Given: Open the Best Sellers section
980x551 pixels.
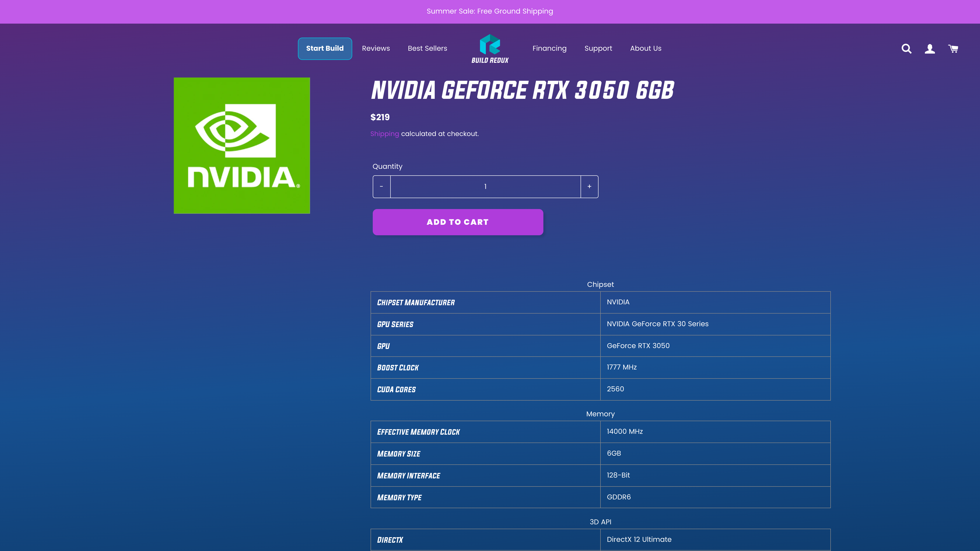Looking at the screenshot, I should pyautogui.click(x=427, y=48).
